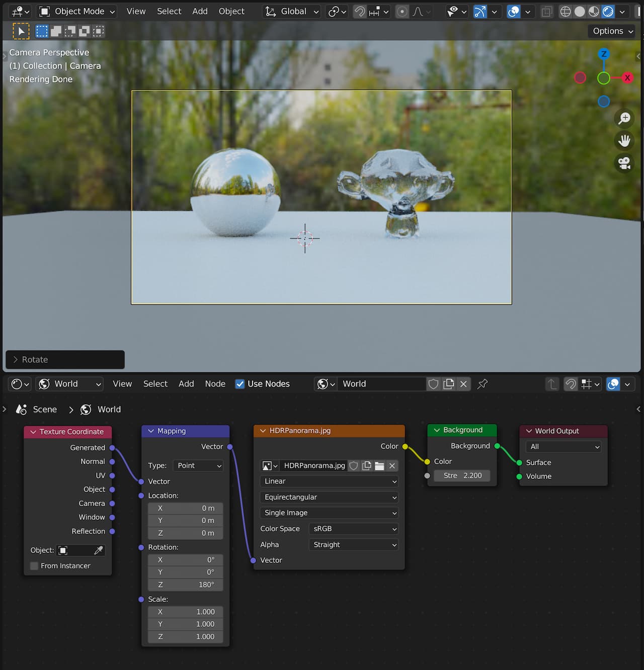
Task: Enable the From Instancer checkbox
Action: click(x=34, y=566)
